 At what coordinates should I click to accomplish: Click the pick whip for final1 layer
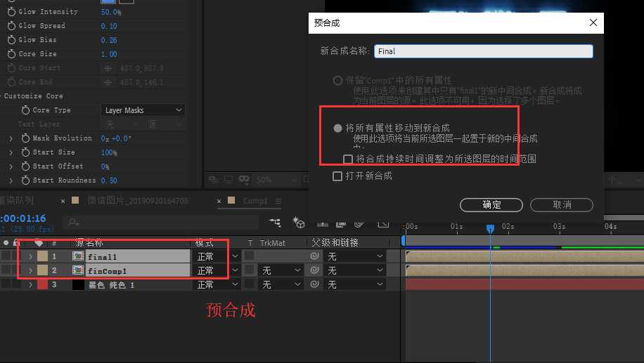click(x=314, y=256)
